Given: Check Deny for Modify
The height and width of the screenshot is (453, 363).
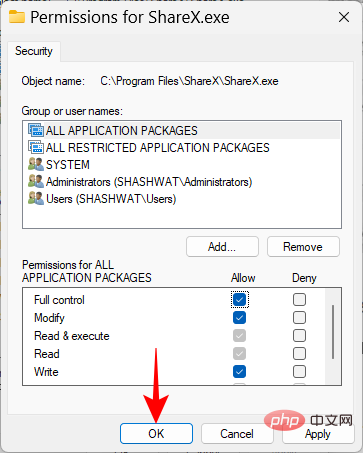Looking at the screenshot, I should pos(299,317).
